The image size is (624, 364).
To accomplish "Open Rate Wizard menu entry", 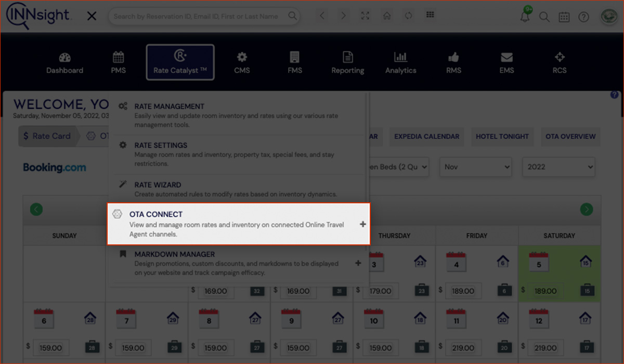I will point(238,189).
